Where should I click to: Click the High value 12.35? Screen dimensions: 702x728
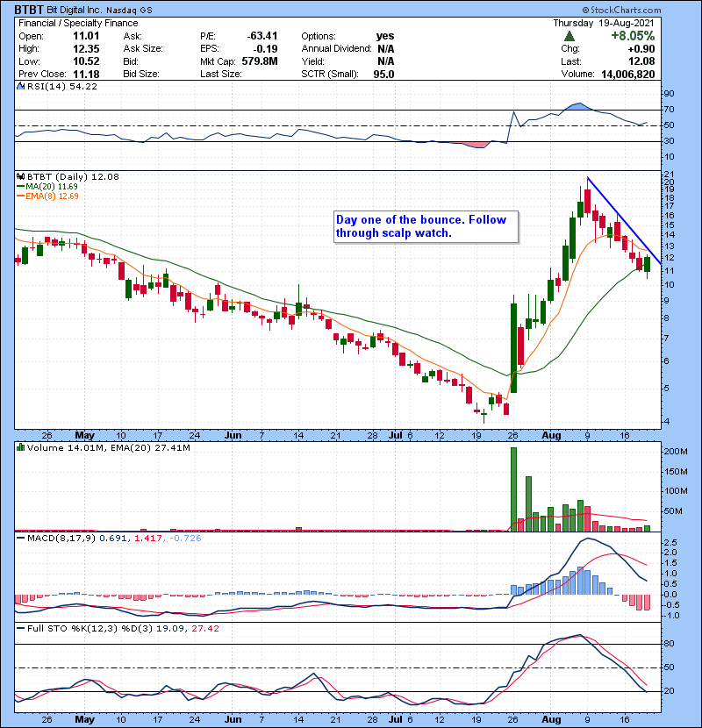[86, 49]
